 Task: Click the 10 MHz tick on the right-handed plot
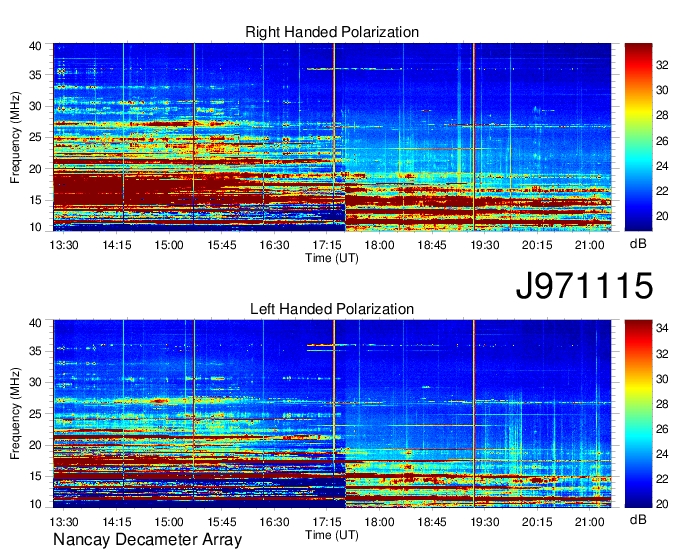(35, 227)
